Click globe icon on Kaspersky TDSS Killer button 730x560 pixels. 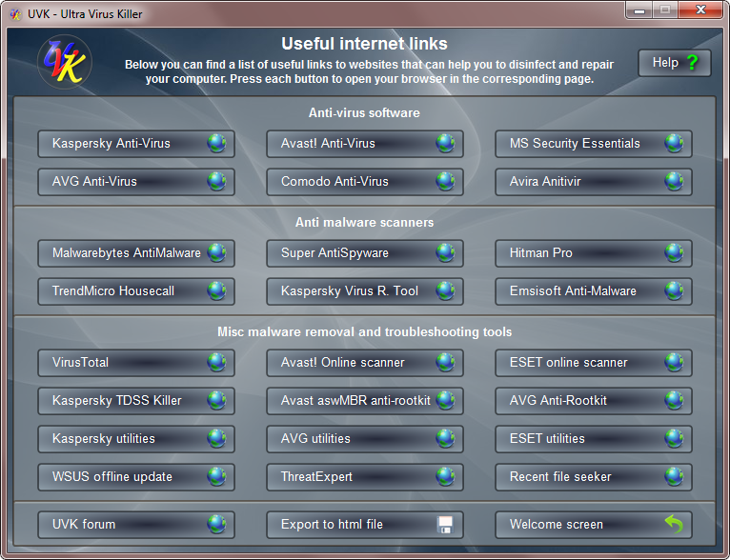click(x=216, y=400)
